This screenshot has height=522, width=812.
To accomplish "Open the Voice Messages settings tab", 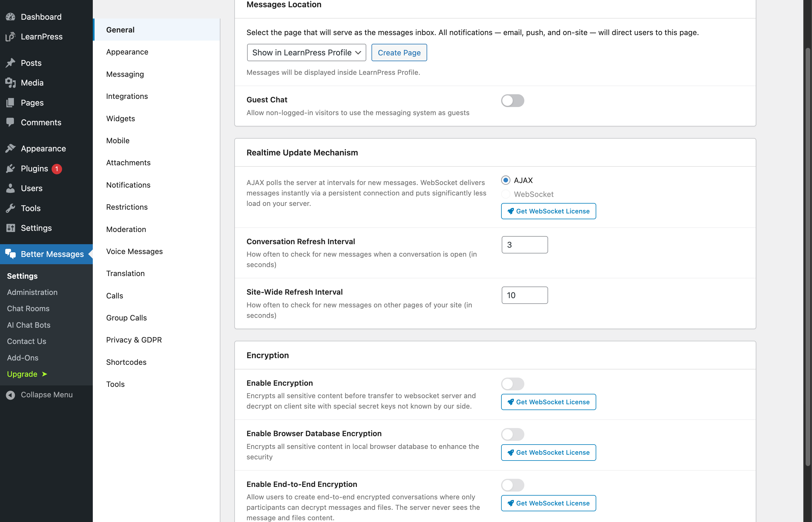I will tap(157, 251).
